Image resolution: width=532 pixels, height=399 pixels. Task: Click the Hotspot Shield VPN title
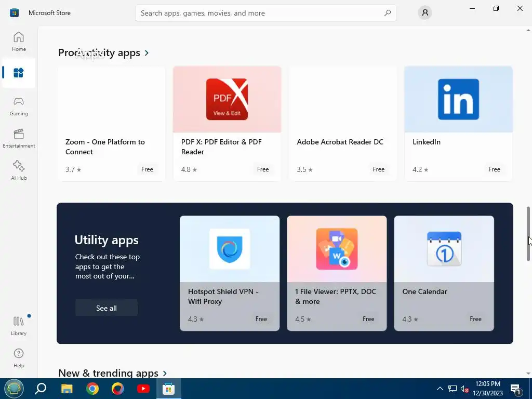pyautogui.click(x=223, y=297)
